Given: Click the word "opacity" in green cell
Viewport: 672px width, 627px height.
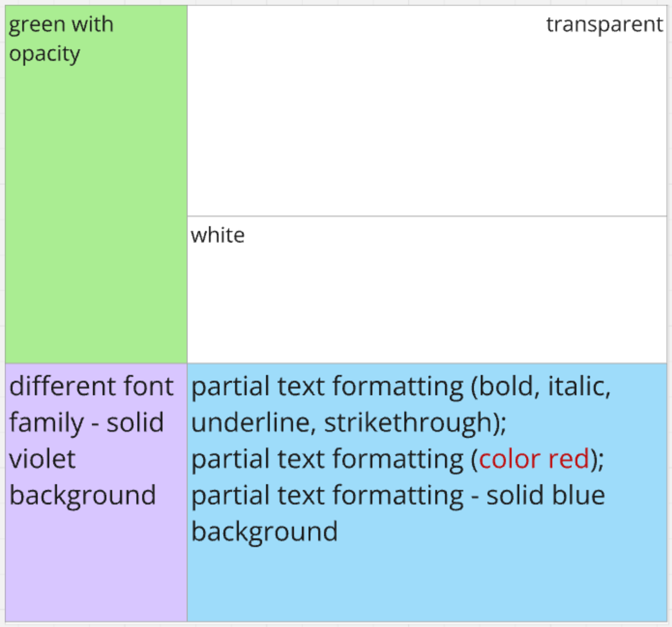Looking at the screenshot, I should [44, 54].
